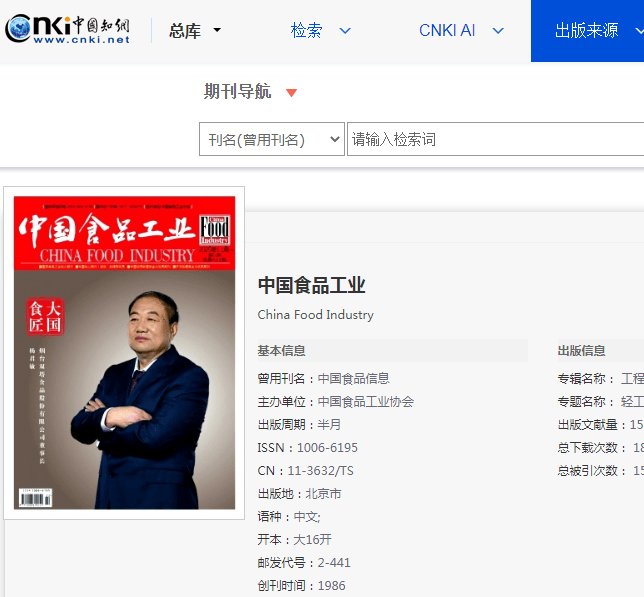Open the 检索 menu
Image resolution: width=644 pixels, height=597 pixels.
click(306, 31)
